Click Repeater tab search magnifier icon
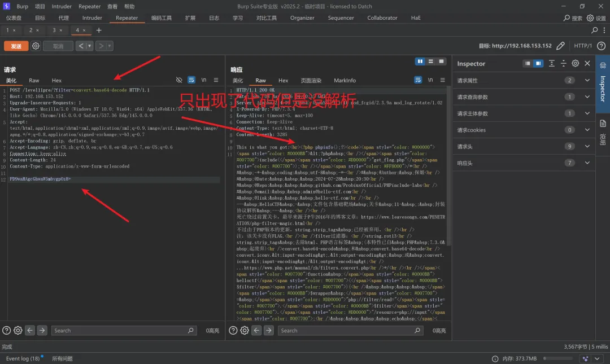 (x=594, y=30)
